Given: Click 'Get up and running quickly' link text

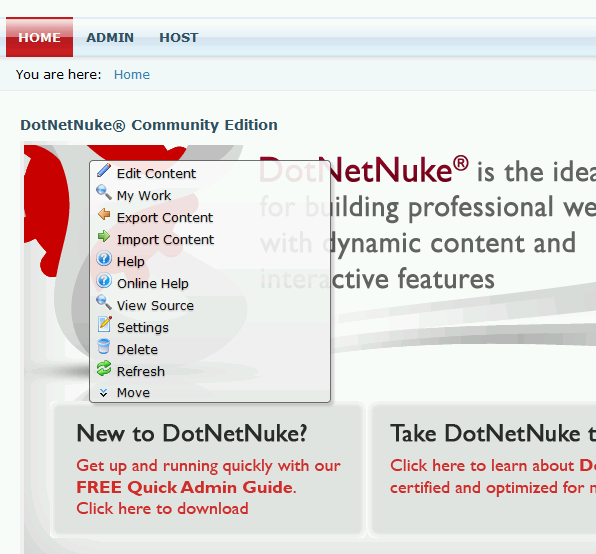Looking at the screenshot, I should point(174,466).
